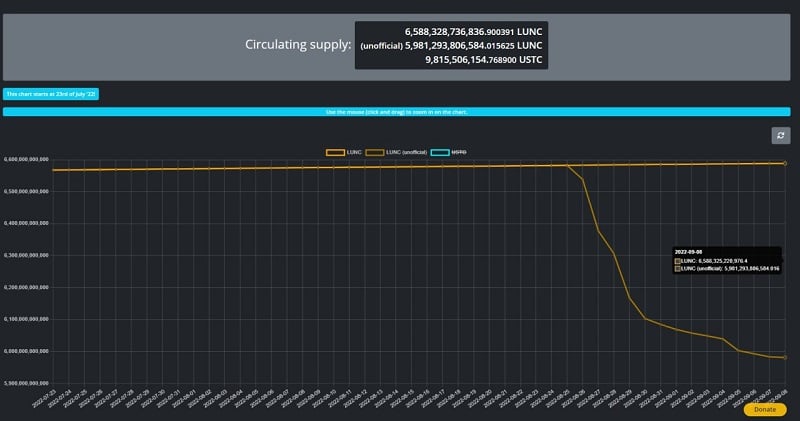
Task: Re-enable the struck-through USTC legend entry
Action: point(448,152)
